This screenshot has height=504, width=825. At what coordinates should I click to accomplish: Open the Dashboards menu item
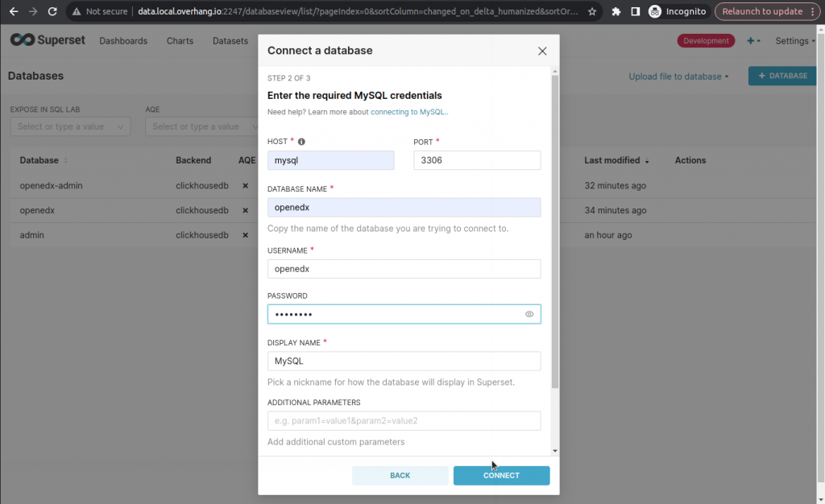pos(123,41)
